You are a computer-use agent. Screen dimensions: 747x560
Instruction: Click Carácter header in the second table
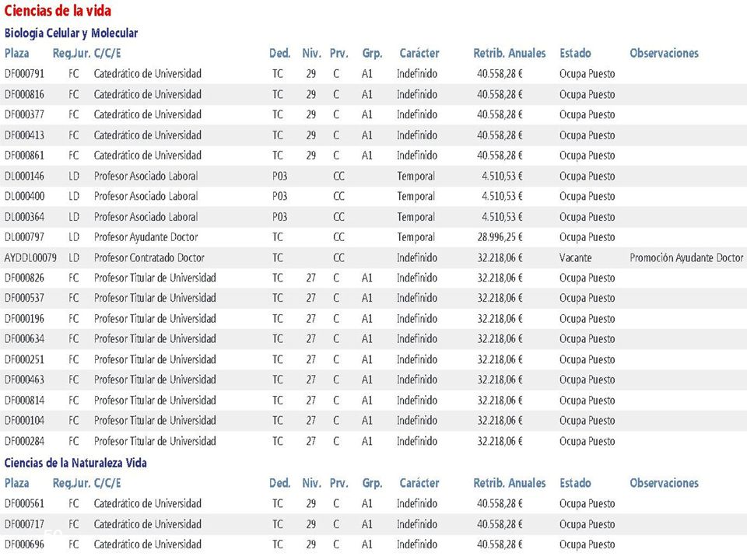[419, 483]
